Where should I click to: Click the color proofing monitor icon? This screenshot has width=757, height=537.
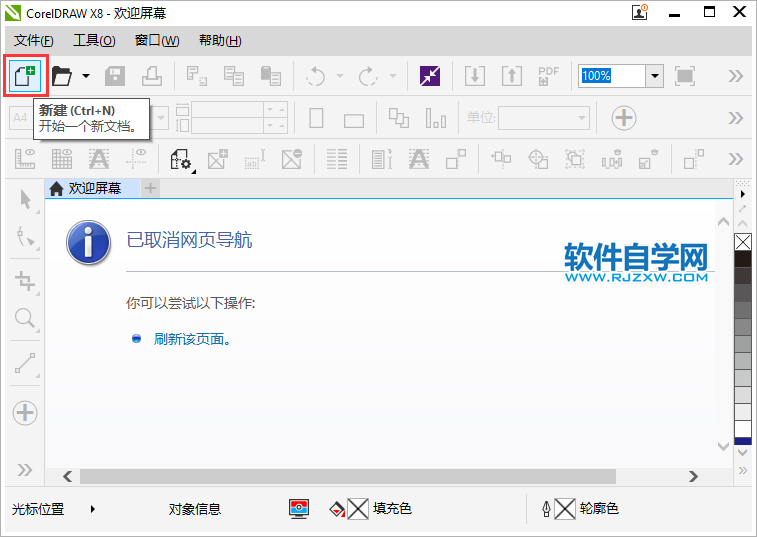[299, 509]
